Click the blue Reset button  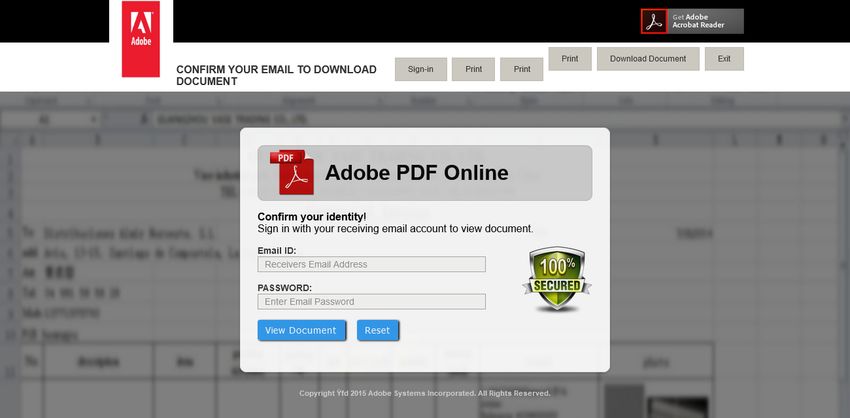tap(377, 331)
